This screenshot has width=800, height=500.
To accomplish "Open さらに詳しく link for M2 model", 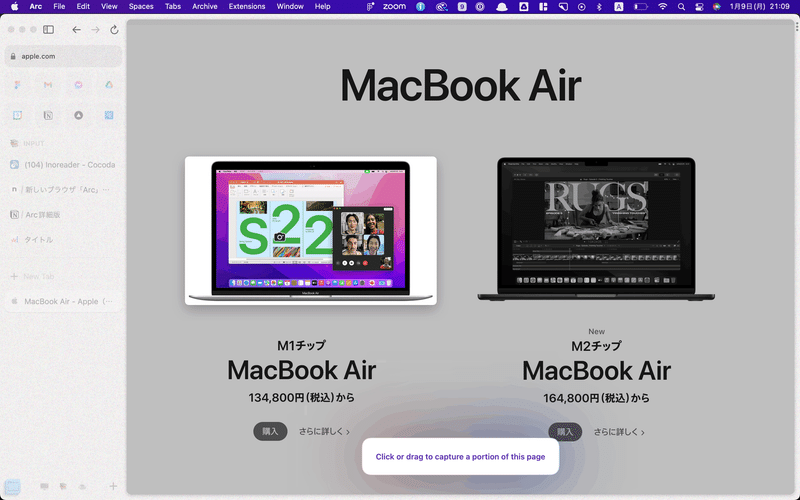I will pyautogui.click(x=619, y=432).
